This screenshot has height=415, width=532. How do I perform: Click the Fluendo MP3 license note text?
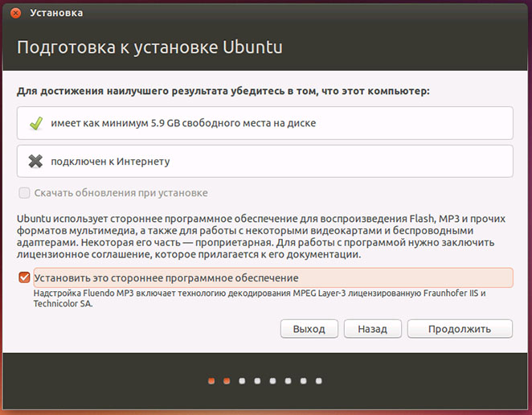pyautogui.click(x=260, y=298)
